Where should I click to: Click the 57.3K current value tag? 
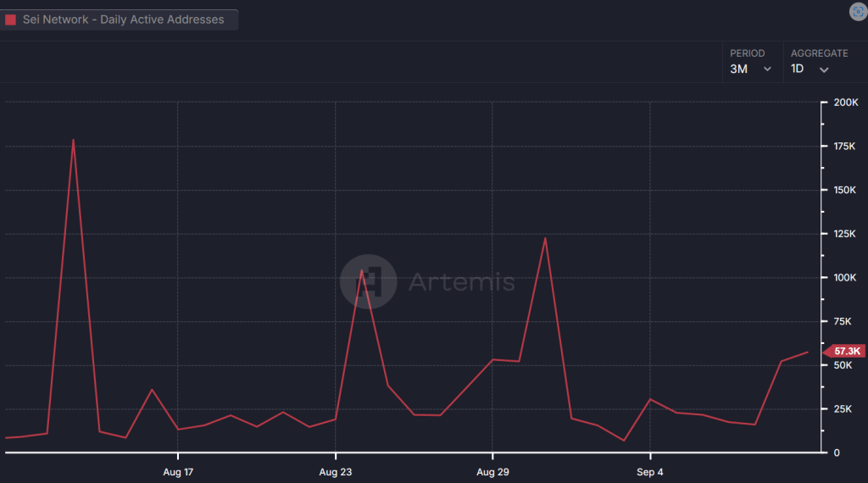tap(844, 352)
